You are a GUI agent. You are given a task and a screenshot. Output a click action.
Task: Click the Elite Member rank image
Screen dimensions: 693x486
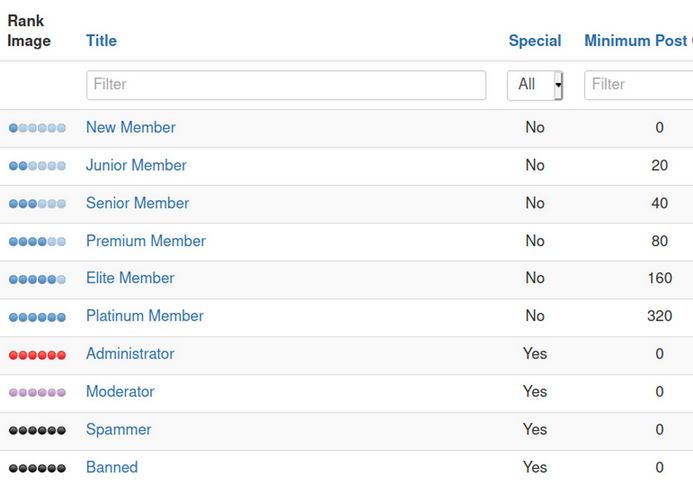click(x=37, y=279)
